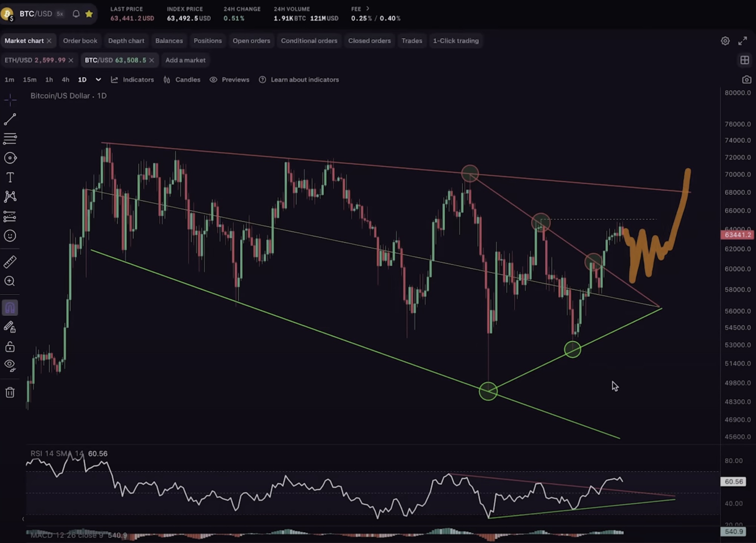Toggle the magnet snap mode
Viewport: 756px width, 543px height.
point(10,308)
